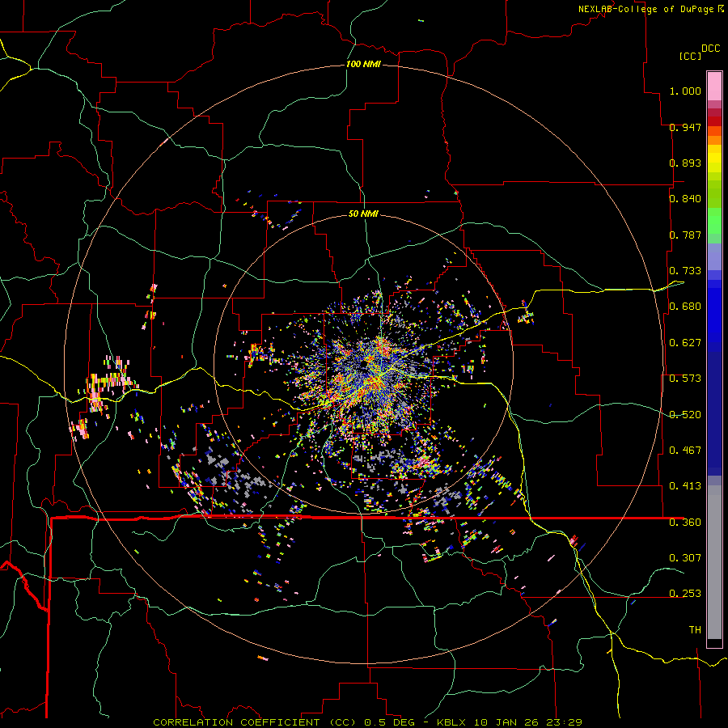Click the DCC label above the color scale

(x=710, y=48)
